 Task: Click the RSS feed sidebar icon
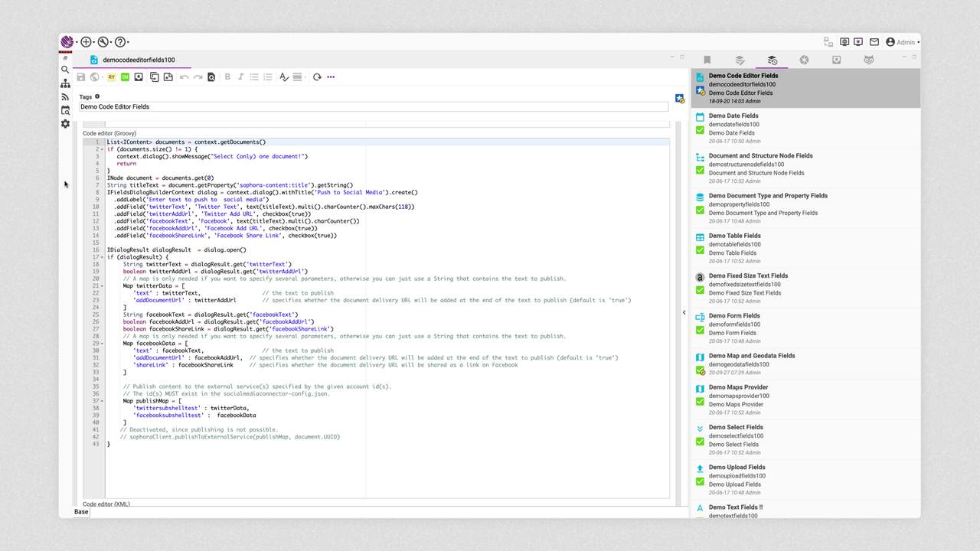[x=65, y=96]
